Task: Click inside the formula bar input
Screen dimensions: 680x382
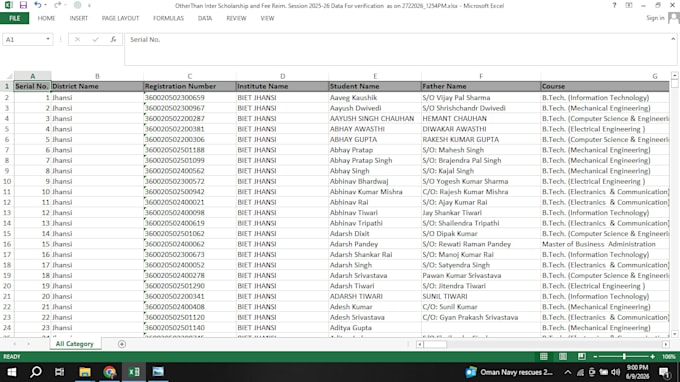Action: [397, 49]
